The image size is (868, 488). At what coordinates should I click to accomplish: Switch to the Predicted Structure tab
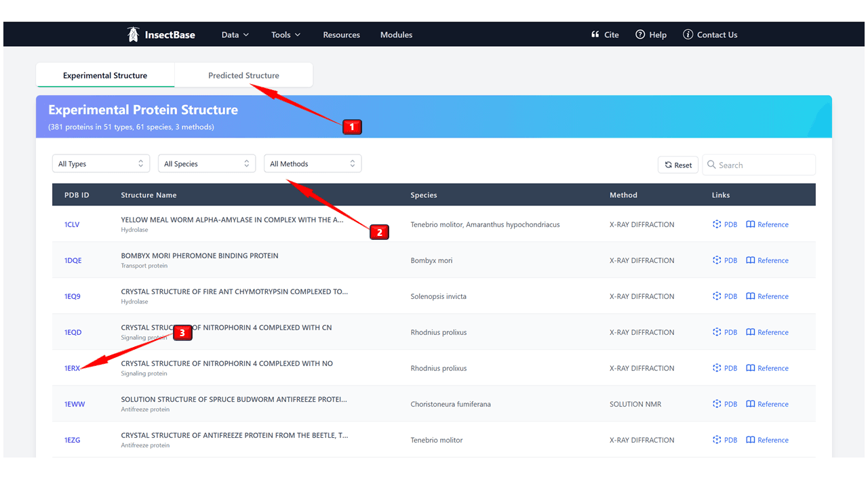click(243, 75)
